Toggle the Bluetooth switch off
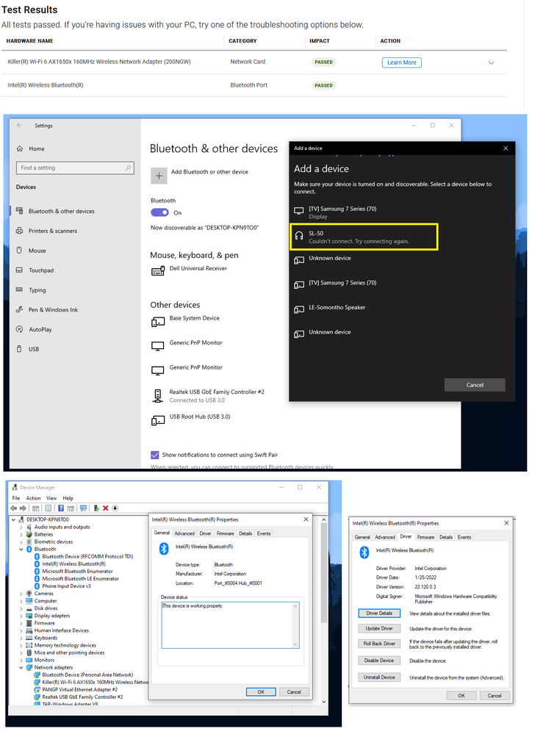560x734 pixels. (x=159, y=212)
